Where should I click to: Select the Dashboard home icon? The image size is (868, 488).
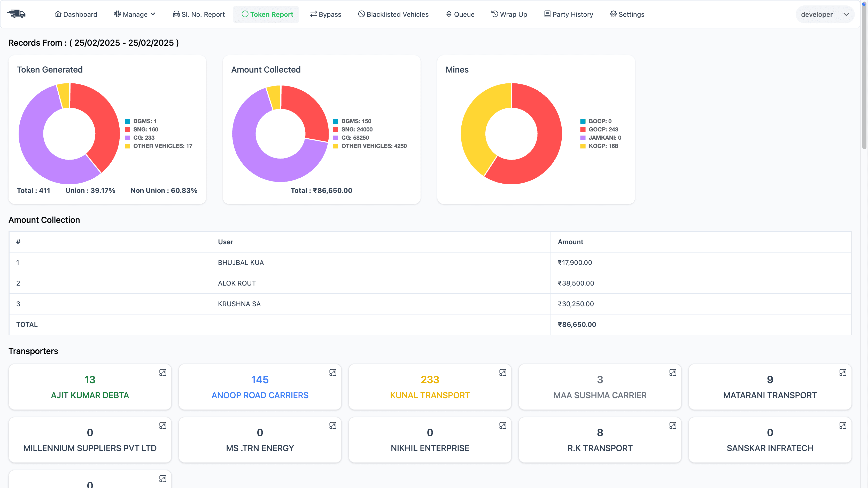tap(58, 14)
